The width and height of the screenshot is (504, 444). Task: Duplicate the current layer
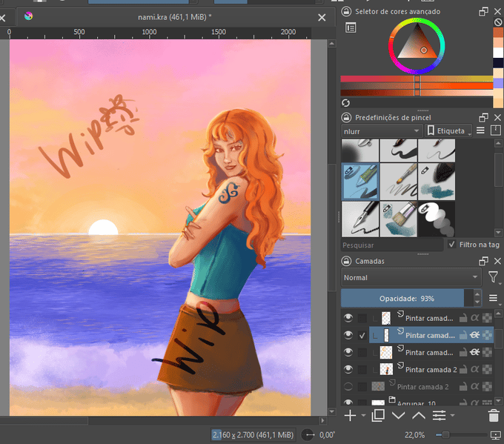coord(378,415)
